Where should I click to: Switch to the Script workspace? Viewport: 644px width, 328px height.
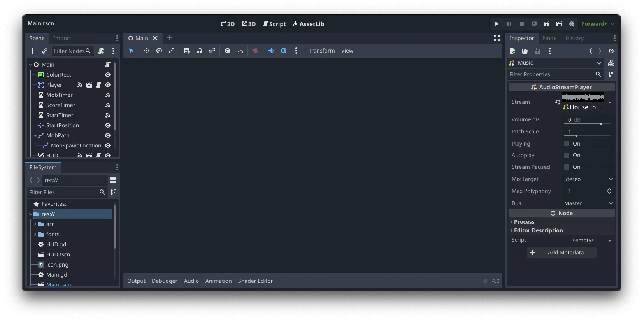click(x=274, y=24)
